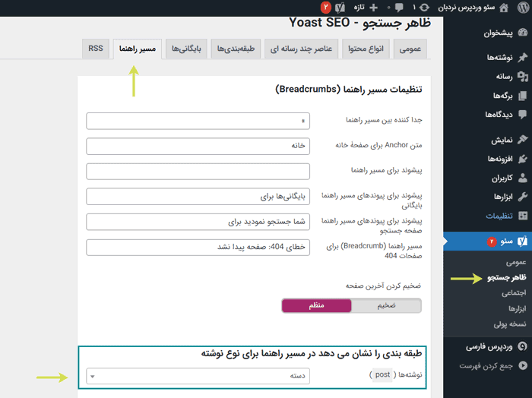The width and height of the screenshot is (532, 398).
Task: Click the plus icon for new content
Action: (373, 8)
